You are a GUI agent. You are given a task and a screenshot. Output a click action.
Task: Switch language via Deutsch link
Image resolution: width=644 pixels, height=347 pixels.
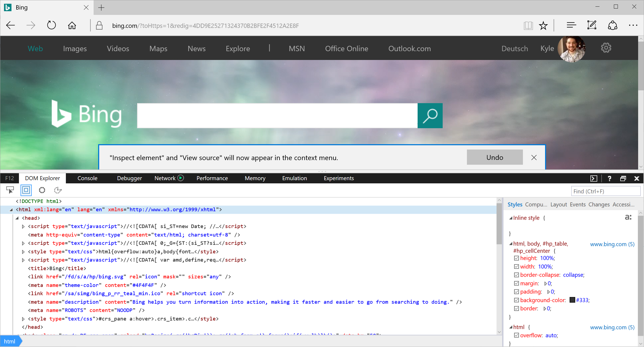pyautogui.click(x=515, y=49)
